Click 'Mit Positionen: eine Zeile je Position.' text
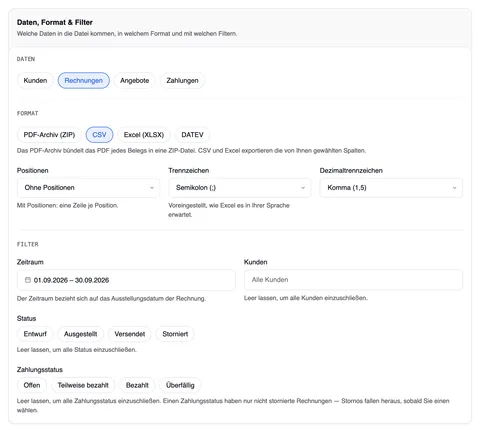Image resolution: width=480 pixels, height=432 pixels. click(67, 205)
